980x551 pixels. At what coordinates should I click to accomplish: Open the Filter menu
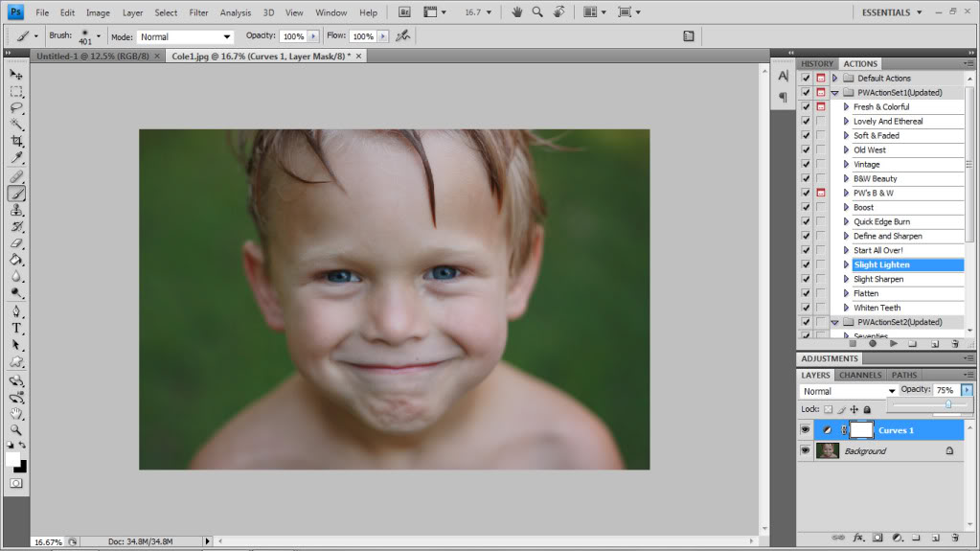(x=198, y=12)
